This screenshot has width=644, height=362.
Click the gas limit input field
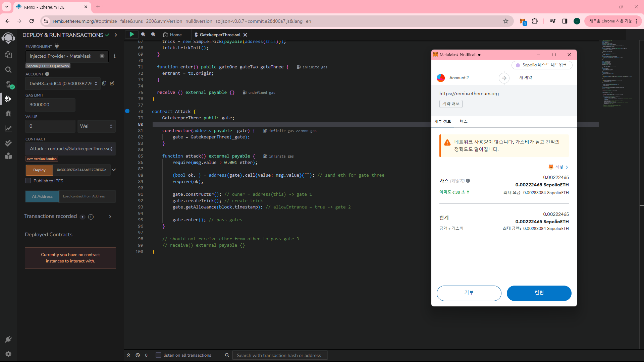[x=50, y=105]
